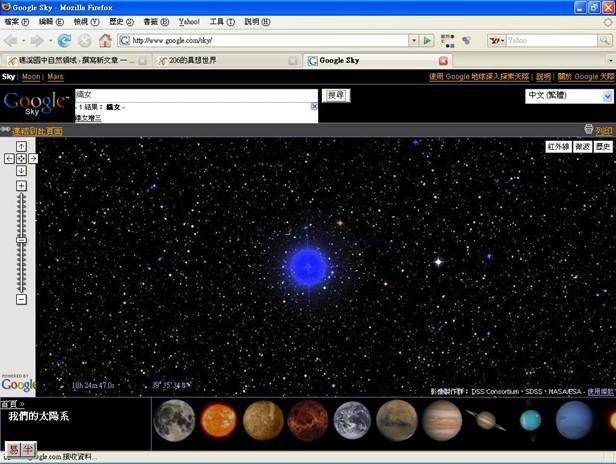The image size is (616, 464).
Task: Select the Mars thumbnail
Action: 397,420
